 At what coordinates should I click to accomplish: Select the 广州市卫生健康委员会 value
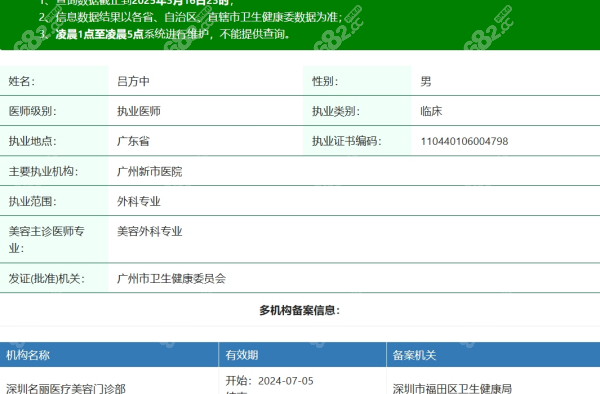pyautogui.click(x=171, y=278)
